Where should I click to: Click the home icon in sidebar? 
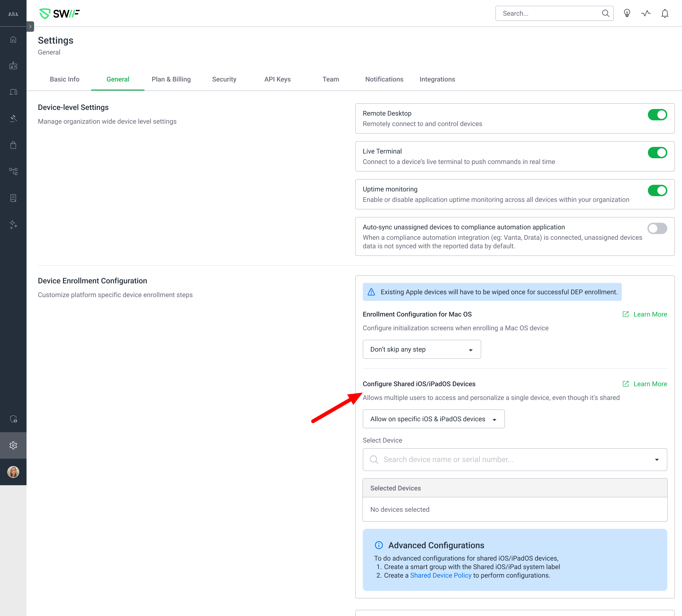tap(13, 40)
